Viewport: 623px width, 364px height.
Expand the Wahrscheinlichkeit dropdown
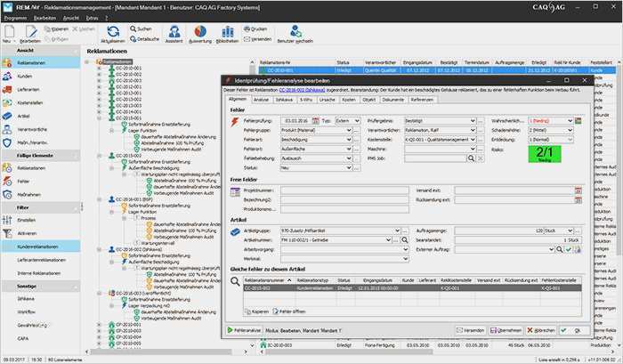tap(571, 118)
